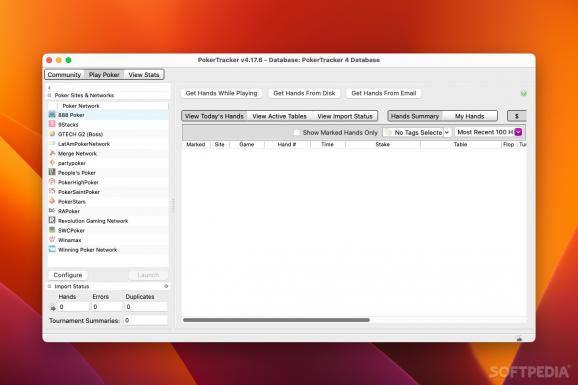The image size is (578, 385).
Task: Click Get Hands While Playing button
Action: tap(222, 93)
